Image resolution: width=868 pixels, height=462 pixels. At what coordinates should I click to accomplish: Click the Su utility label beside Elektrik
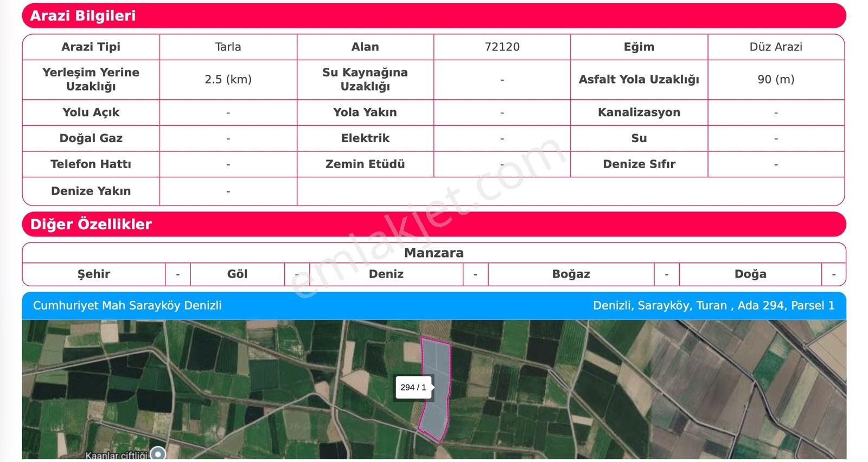(639, 139)
